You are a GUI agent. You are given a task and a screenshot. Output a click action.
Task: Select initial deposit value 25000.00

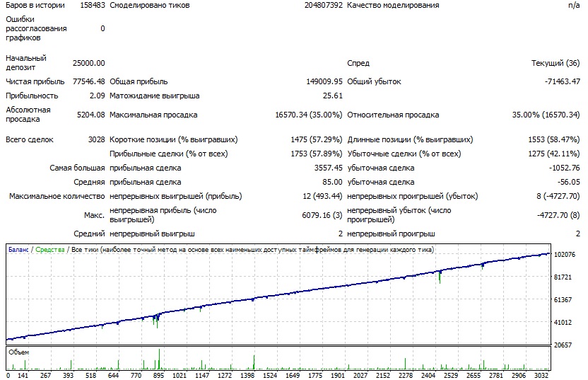(x=88, y=63)
